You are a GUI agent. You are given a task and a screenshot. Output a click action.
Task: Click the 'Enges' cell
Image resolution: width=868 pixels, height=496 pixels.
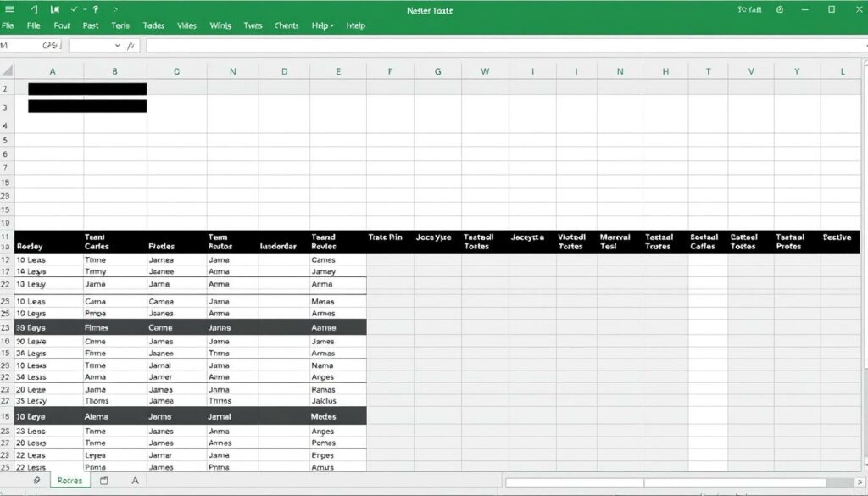click(x=323, y=455)
